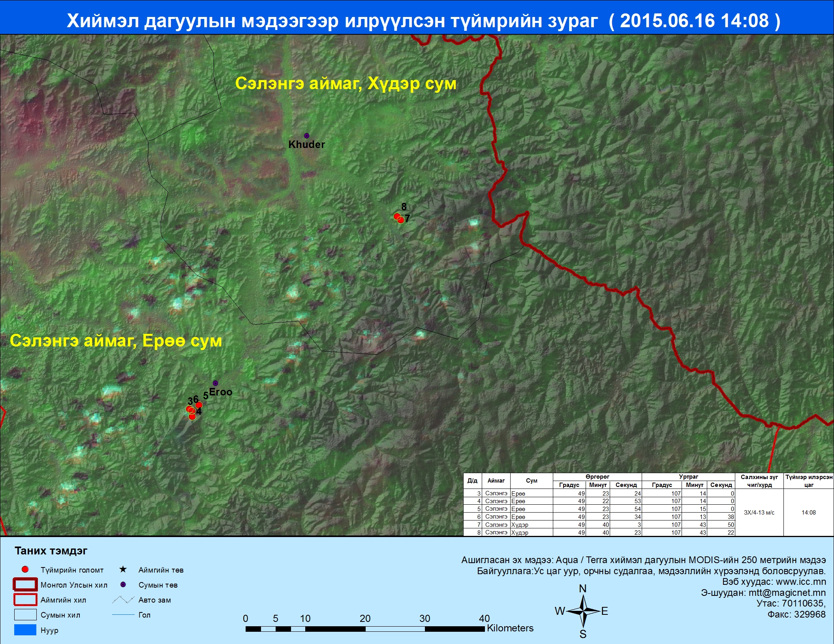Click the purple soum center legend dot
The image size is (834, 644).
(123, 584)
